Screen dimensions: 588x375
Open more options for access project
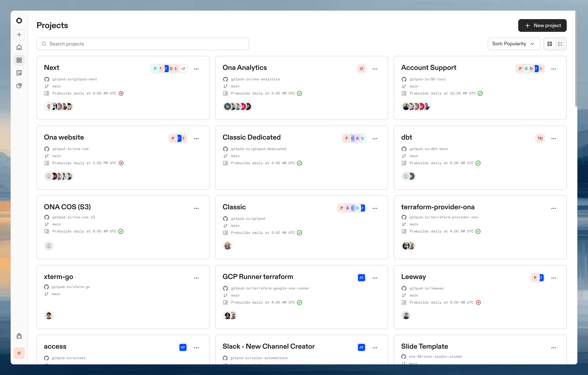196,348
